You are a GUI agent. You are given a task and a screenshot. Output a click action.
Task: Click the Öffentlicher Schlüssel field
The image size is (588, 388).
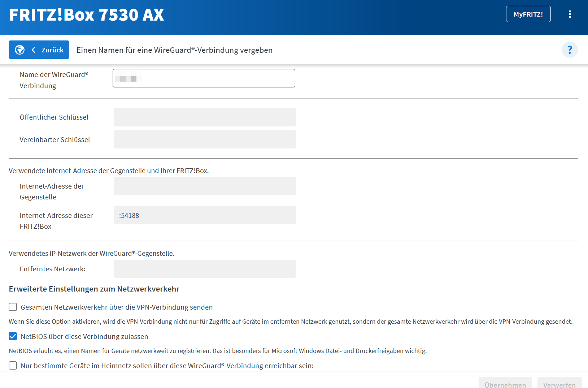tap(205, 117)
